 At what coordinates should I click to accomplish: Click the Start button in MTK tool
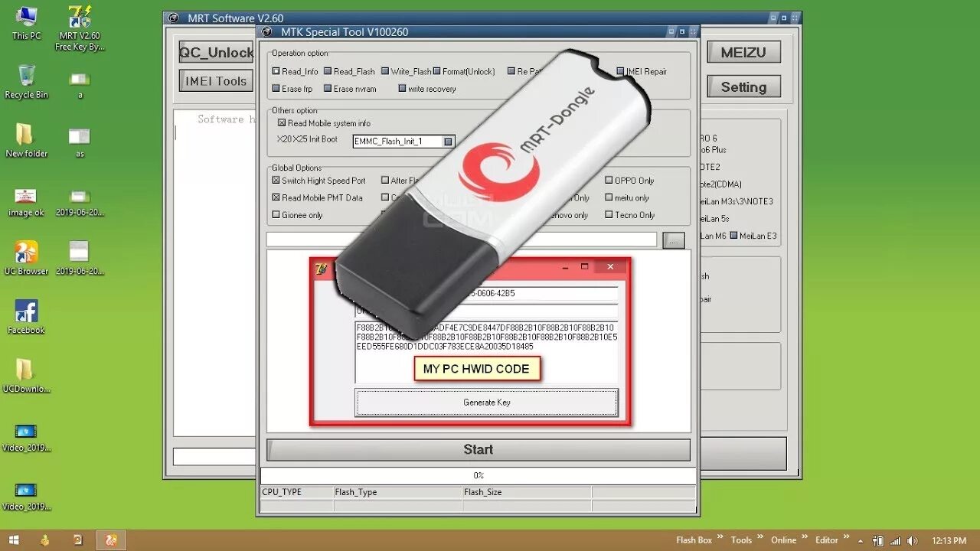coord(478,450)
